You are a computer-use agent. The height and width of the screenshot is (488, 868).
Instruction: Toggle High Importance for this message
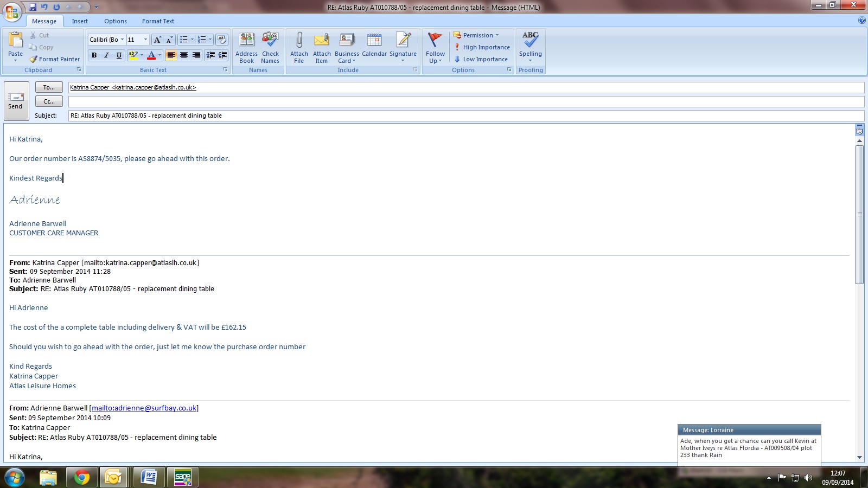click(482, 47)
